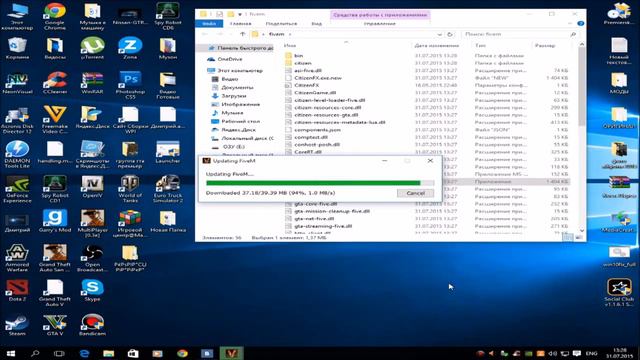Click scrollbar down arrow in Explorer file list
This screenshot has width=640, height=360.
582,231
